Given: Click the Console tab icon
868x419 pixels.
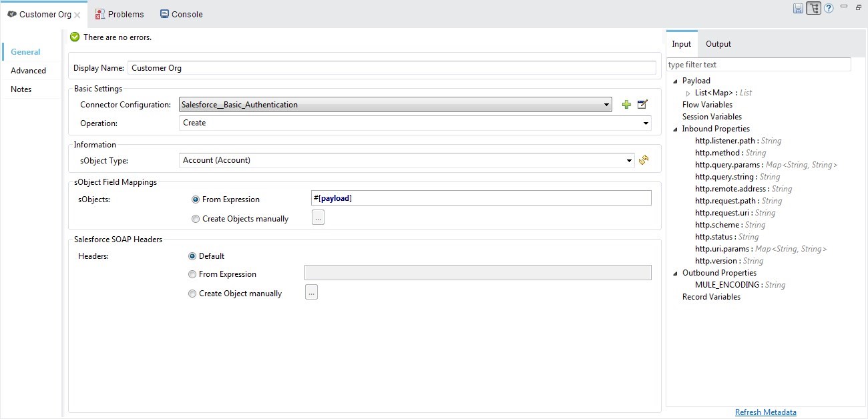Looking at the screenshot, I should [x=164, y=14].
